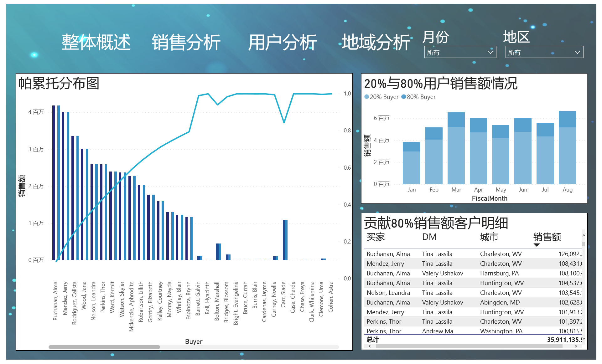Select the Feb bar in the stacked chart
This screenshot has height=364, width=602.
click(434, 156)
